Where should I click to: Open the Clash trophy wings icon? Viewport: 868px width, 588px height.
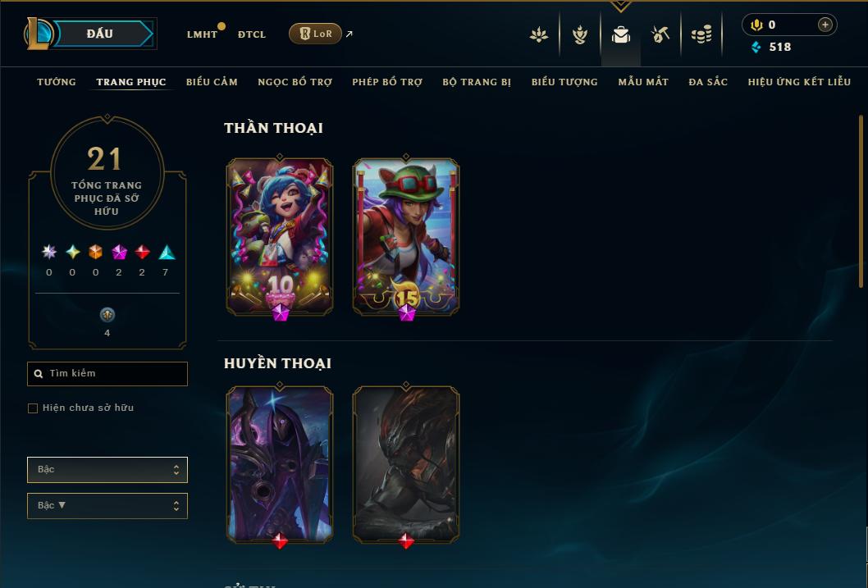click(579, 34)
